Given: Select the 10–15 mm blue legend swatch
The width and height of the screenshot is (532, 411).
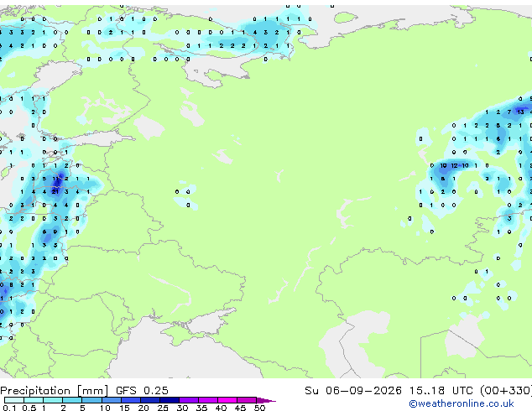Looking at the screenshot, I should pos(111,400).
